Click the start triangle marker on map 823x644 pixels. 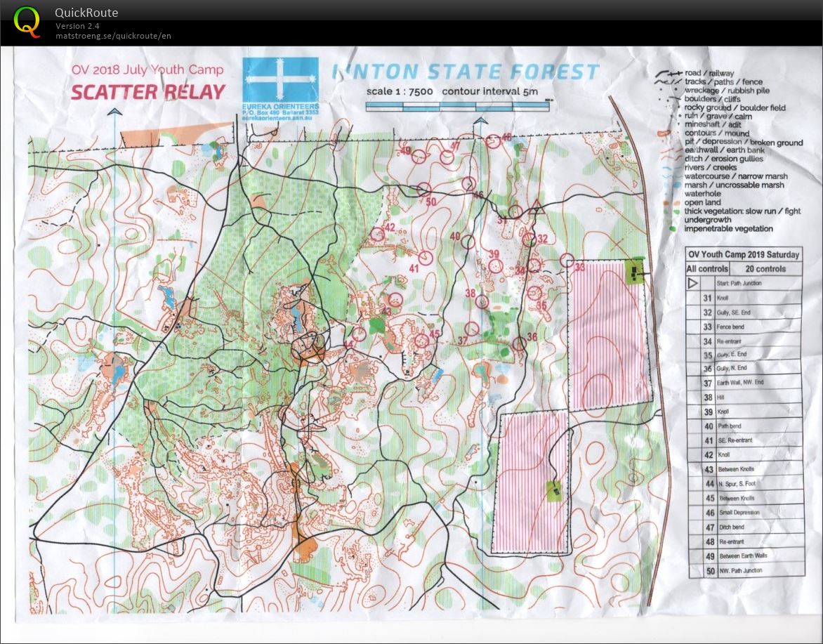coord(537,207)
